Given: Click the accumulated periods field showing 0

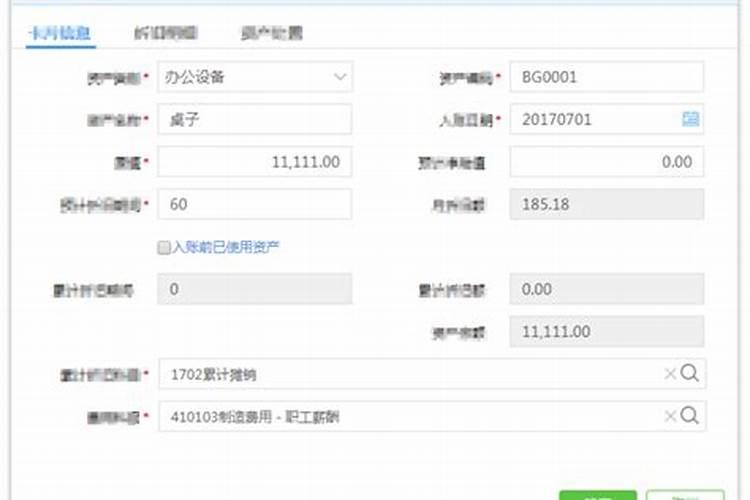Looking at the screenshot, I should (x=254, y=289).
